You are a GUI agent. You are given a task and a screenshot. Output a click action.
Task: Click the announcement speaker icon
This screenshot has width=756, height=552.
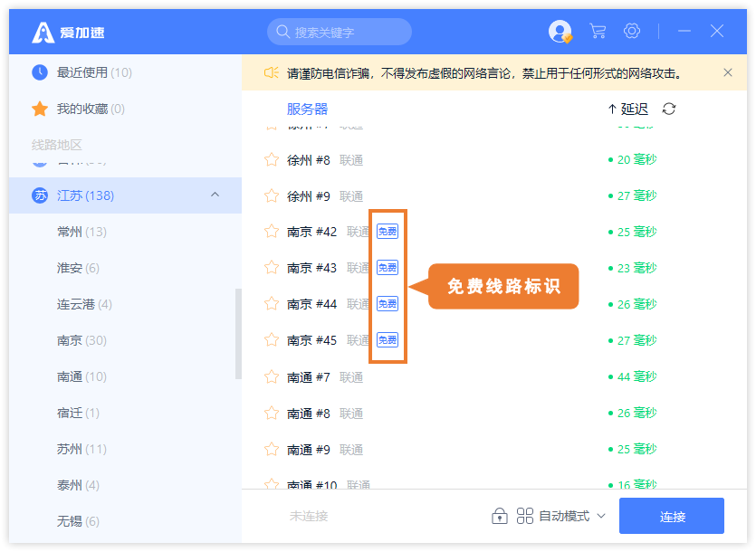pyautogui.click(x=271, y=72)
